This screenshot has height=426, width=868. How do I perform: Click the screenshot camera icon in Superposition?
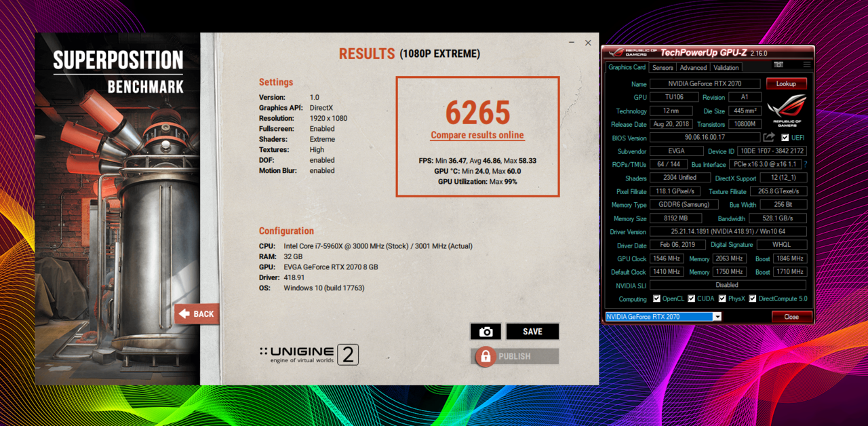coord(486,331)
